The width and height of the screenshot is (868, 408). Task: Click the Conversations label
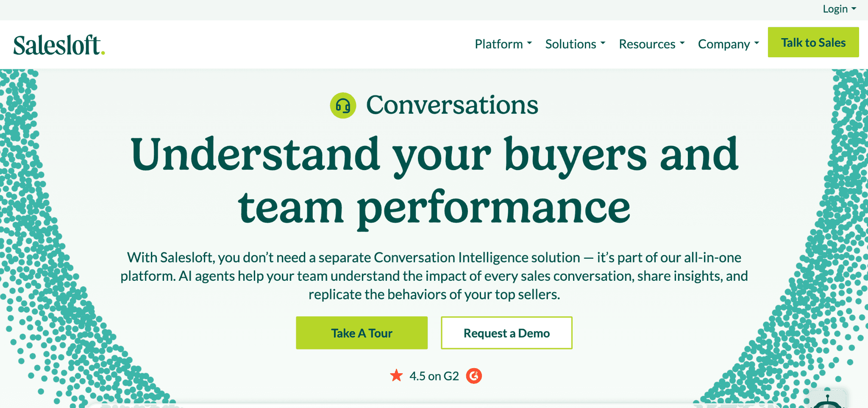click(452, 105)
